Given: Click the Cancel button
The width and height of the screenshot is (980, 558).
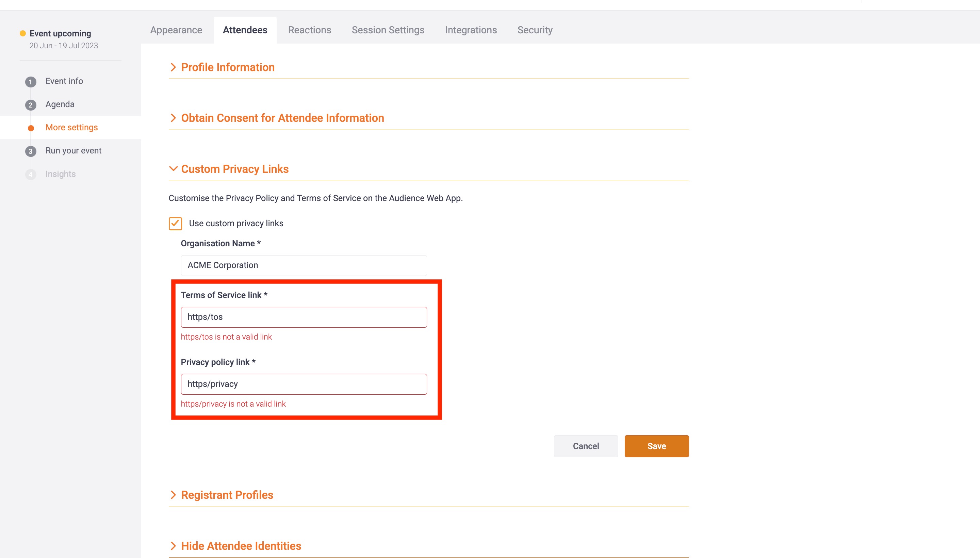Looking at the screenshot, I should pos(586,446).
